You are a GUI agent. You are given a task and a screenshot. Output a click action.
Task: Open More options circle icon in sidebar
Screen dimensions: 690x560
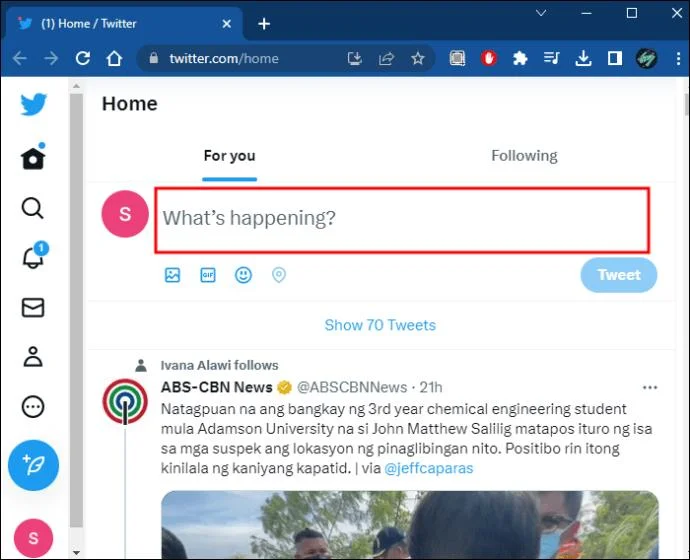point(33,406)
